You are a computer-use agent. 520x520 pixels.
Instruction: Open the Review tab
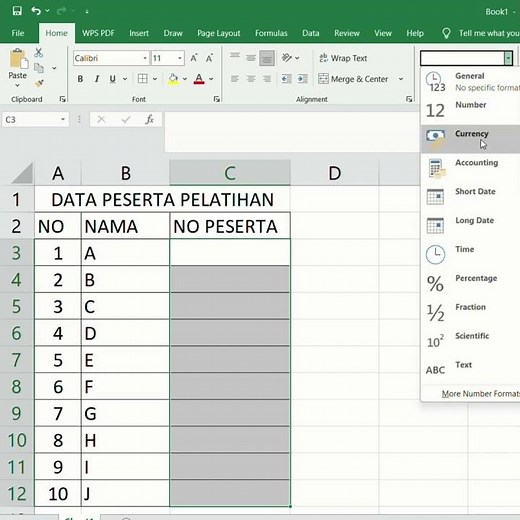(347, 33)
